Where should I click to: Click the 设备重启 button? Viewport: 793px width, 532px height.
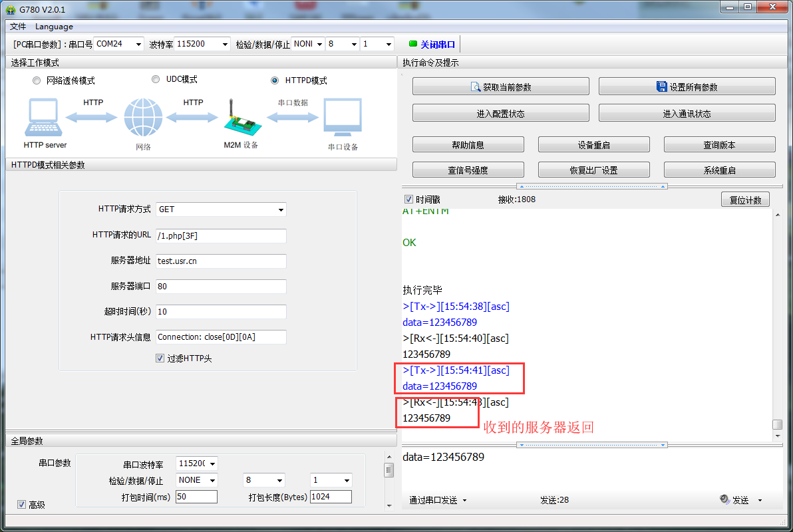593,145
